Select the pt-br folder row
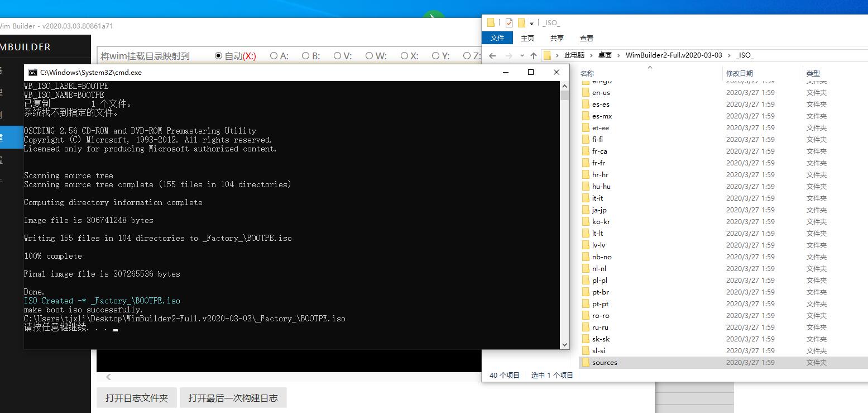This screenshot has height=413, width=868. (x=723, y=292)
